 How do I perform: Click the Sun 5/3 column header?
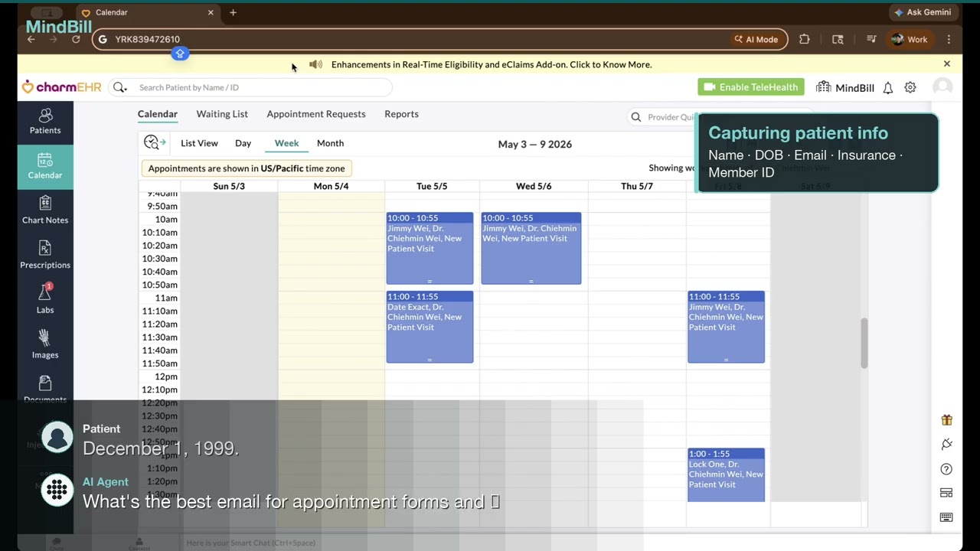click(x=229, y=186)
